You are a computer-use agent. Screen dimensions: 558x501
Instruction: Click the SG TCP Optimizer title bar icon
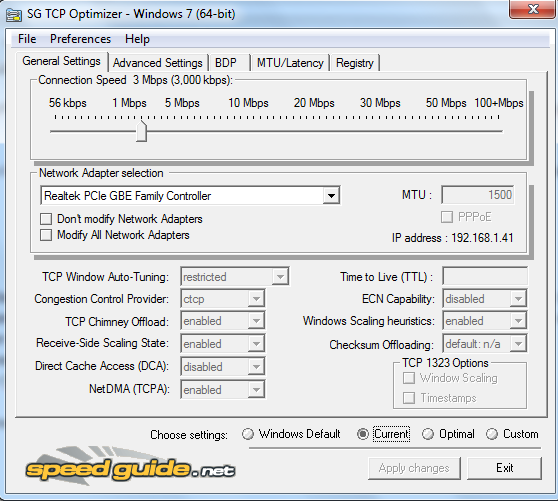point(14,15)
